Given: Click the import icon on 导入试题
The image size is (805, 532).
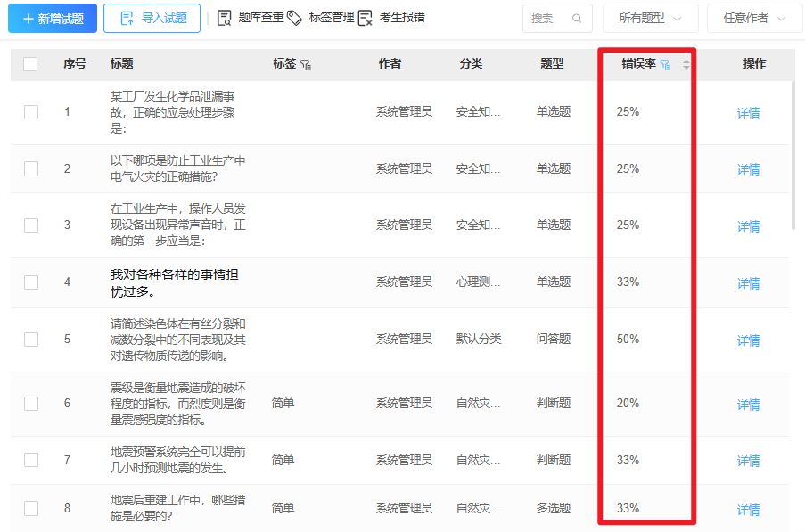Looking at the screenshot, I should tap(127, 18).
